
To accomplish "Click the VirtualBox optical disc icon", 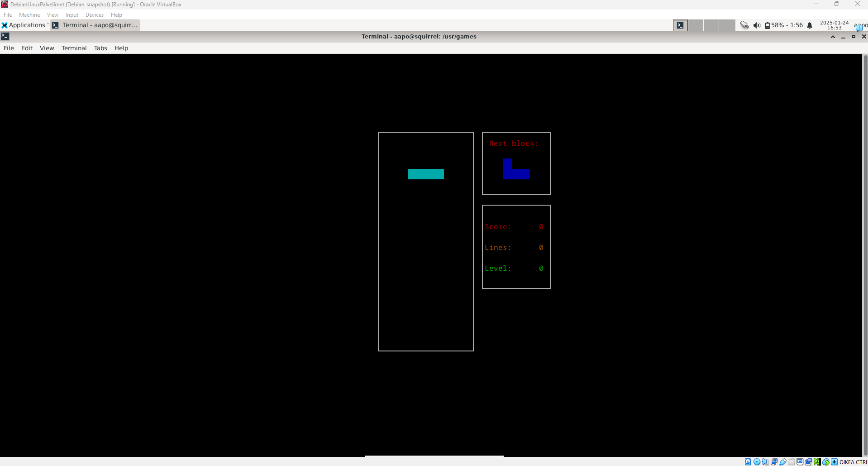I will (757, 462).
